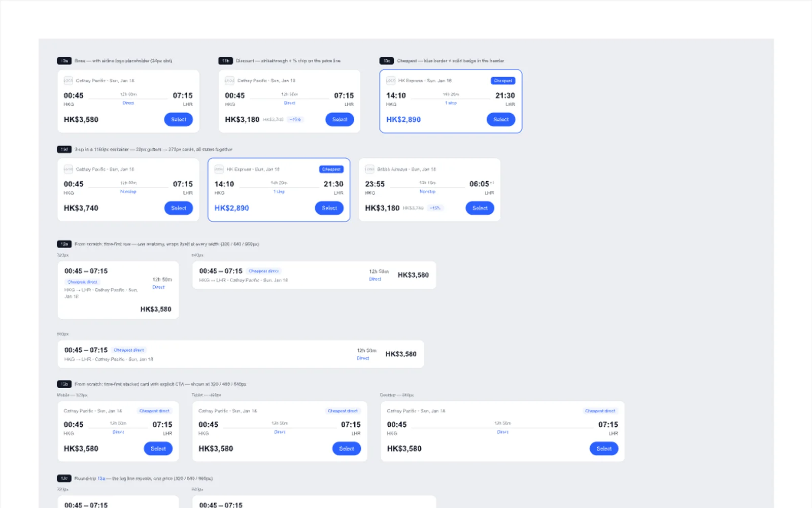
Task: Click the 21:30 arrival time in the 3-up row
Action: tap(333, 184)
